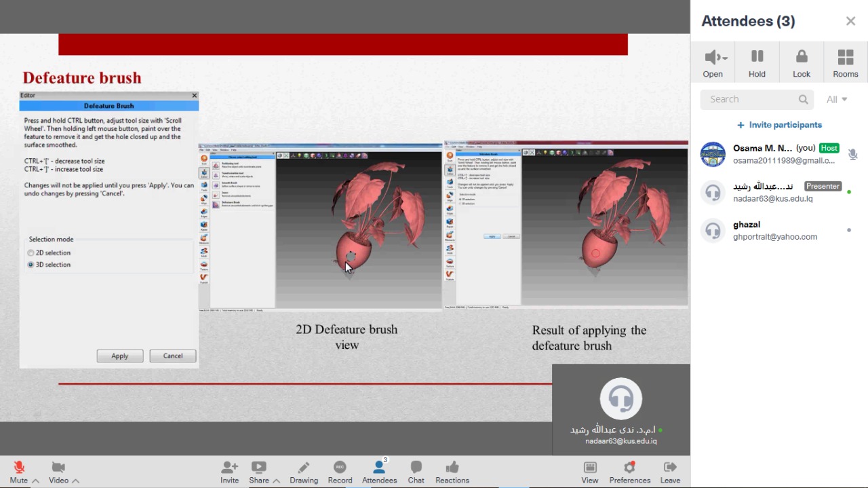Open the Drawing pencil tool
The width and height of the screenshot is (868, 488).
tap(303, 468)
